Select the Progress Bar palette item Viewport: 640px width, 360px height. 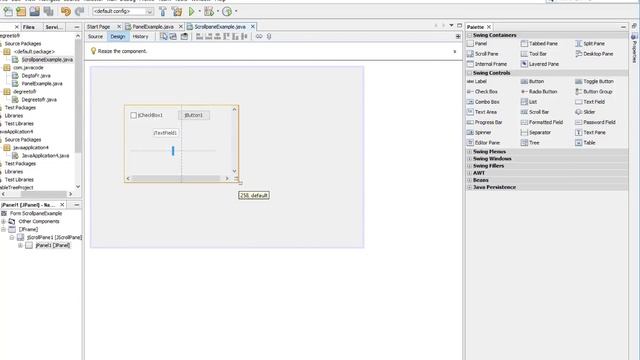[x=484, y=122]
